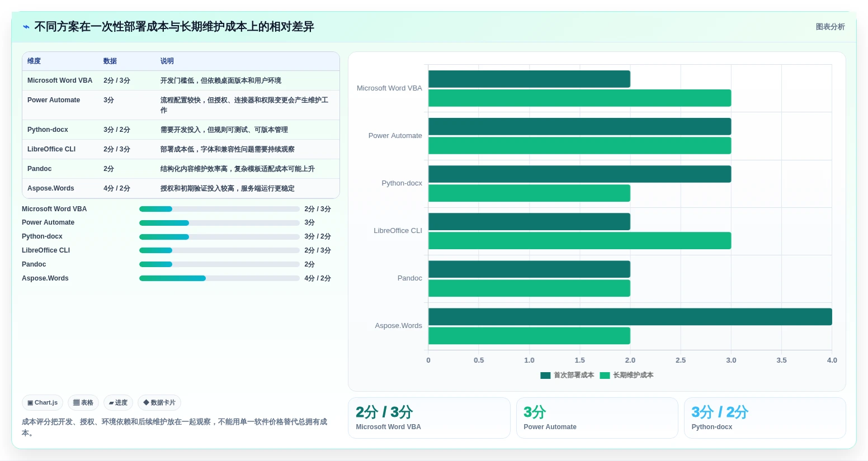Click the Power Automate 首次部署成本 chart bar
The image size is (868, 461).
pyautogui.click(x=579, y=126)
